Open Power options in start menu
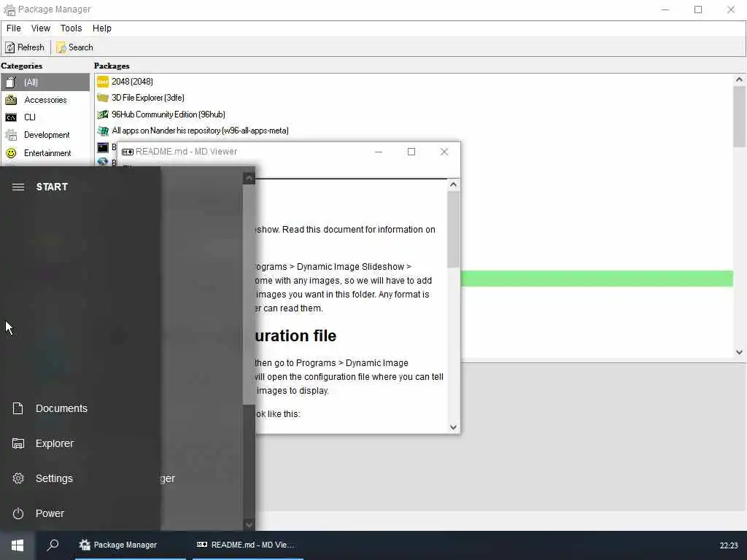Viewport: 747px width, 560px height. pyautogui.click(x=80, y=513)
